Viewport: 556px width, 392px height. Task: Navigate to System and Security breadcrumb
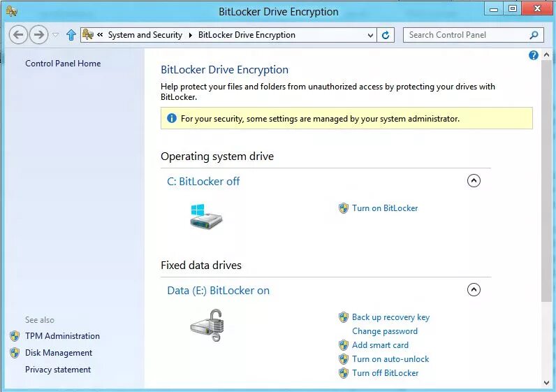pyautogui.click(x=145, y=35)
